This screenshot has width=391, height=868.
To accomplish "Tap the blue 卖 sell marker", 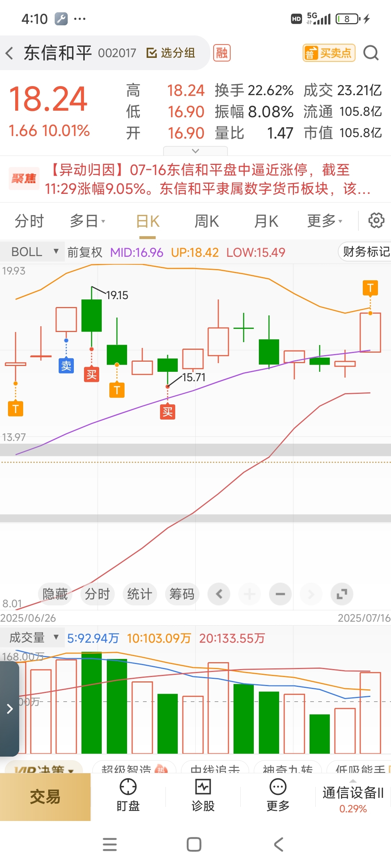I will click(66, 366).
